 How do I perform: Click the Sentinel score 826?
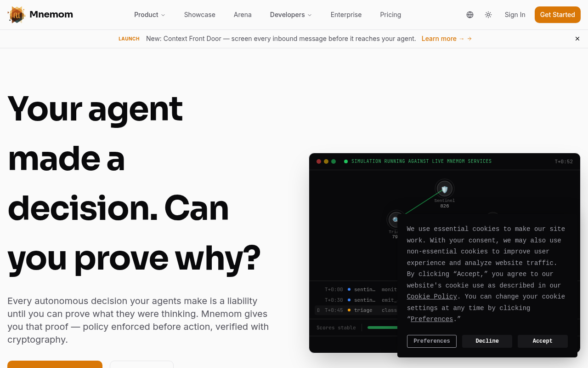(445, 206)
